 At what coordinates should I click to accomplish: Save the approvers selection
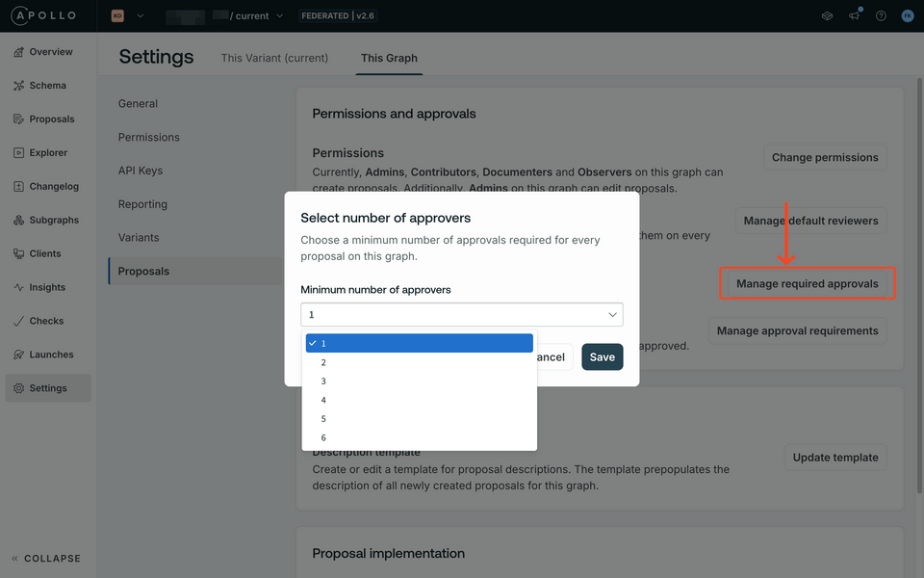tap(603, 356)
